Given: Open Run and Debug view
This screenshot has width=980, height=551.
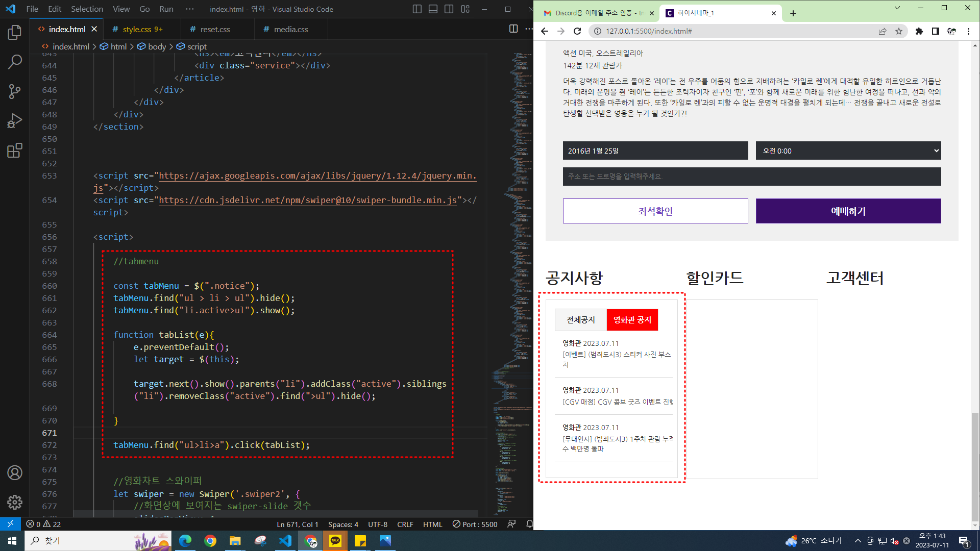Looking at the screenshot, I should (x=15, y=121).
